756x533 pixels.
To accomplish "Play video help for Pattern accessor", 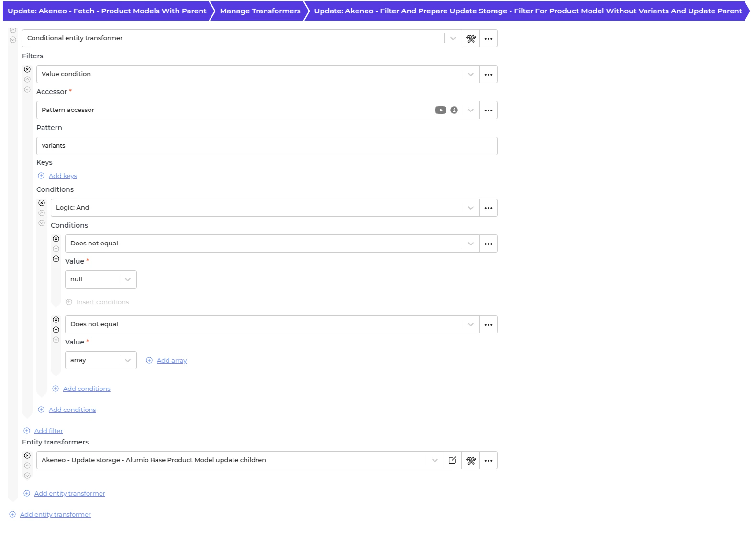I will click(441, 110).
